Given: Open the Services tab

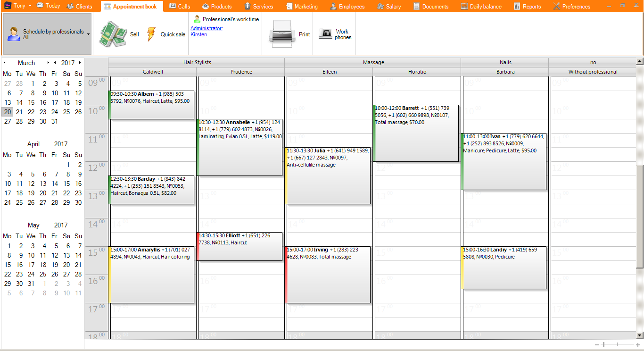Looking at the screenshot, I should coord(259,6).
